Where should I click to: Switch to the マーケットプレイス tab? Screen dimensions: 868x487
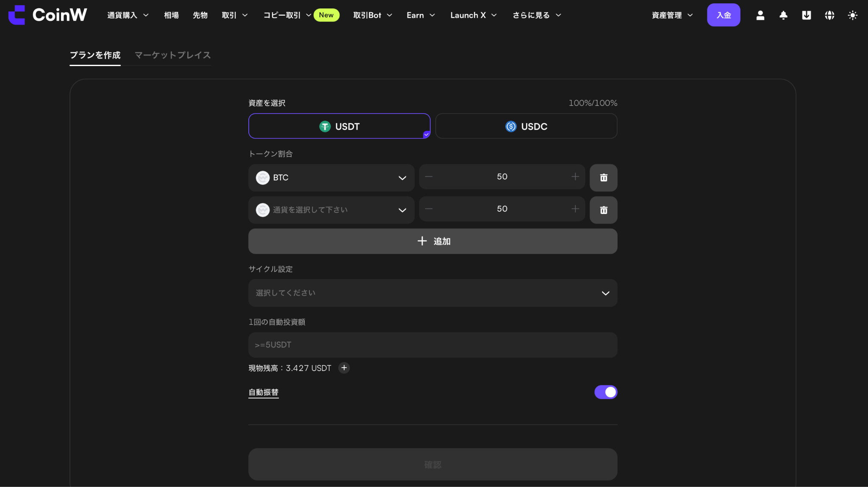172,55
